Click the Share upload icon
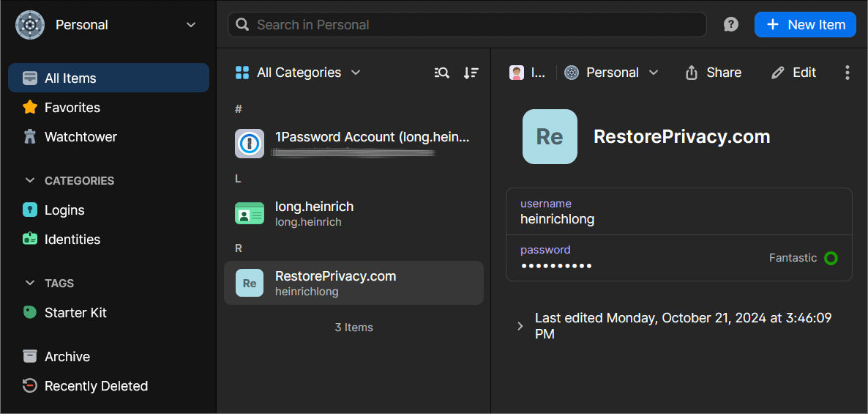Image resolution: width=868 pixels, height=414 pixels. pyautogui.click(x=692, y=73)
